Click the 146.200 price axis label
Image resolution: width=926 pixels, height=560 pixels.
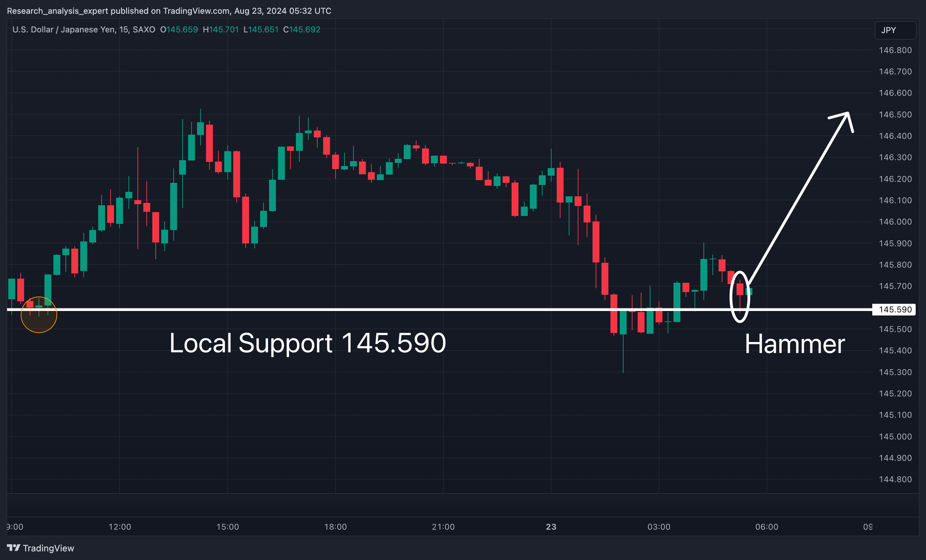click(895, 179)
